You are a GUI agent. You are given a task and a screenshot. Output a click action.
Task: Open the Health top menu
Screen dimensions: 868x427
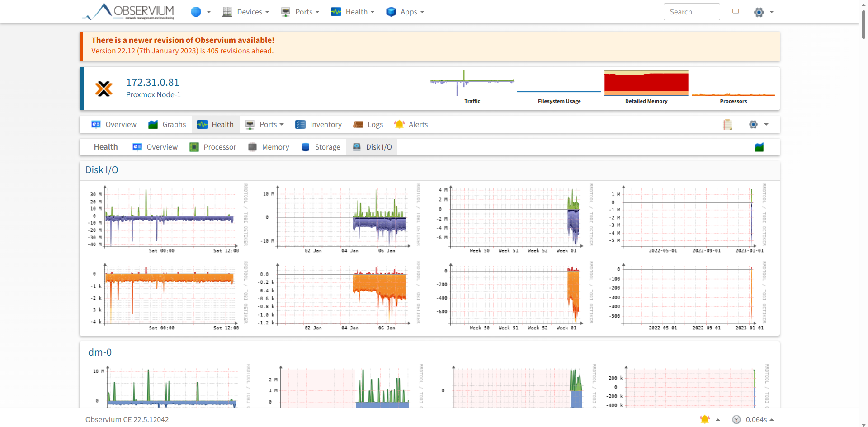point(353,12)
